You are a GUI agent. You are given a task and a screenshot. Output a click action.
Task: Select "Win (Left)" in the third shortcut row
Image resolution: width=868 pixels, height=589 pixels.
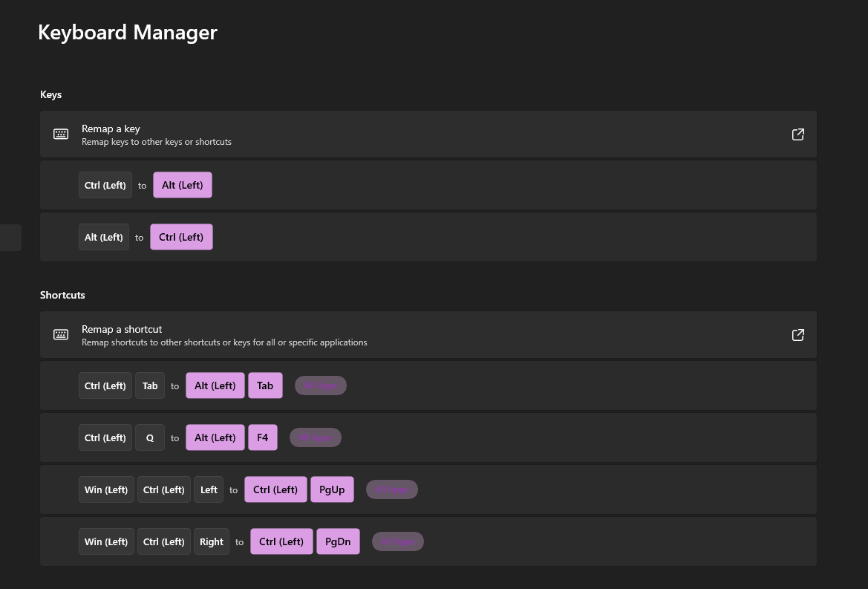(106, 489)
